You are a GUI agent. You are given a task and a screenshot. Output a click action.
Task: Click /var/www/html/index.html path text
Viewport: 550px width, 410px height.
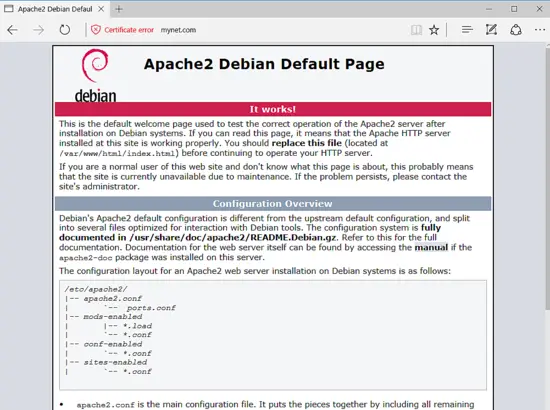(117, 154)
